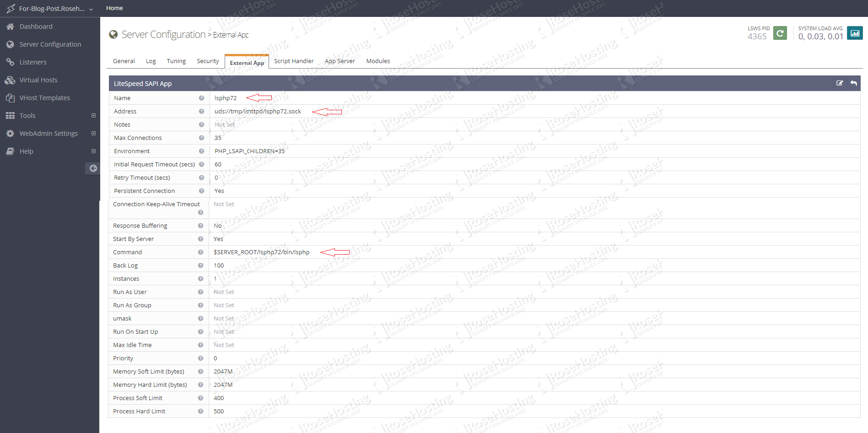This screenshot has height=433, width=868.
Task: Refresh the LSWS PID display
Action: [x=780, y=33]
